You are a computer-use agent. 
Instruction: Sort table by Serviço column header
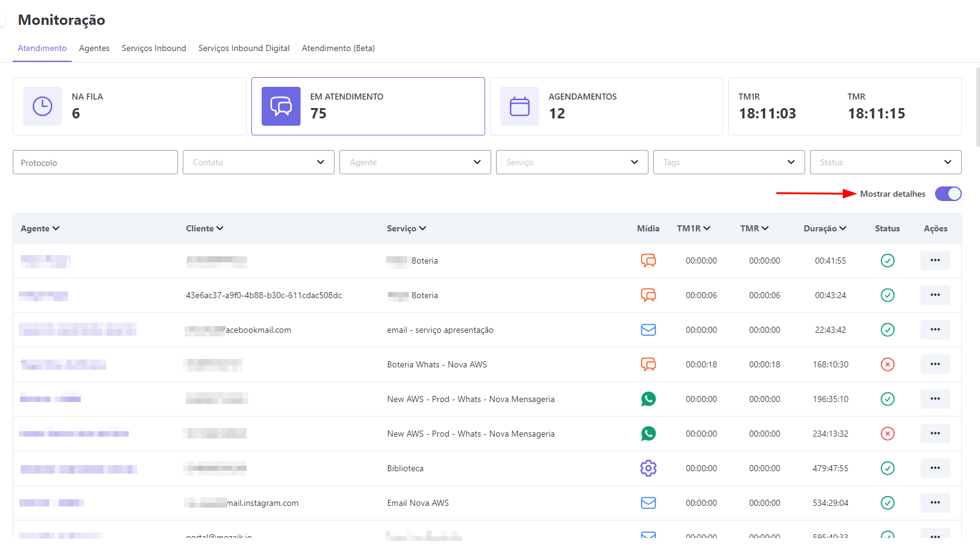point(407,228)
